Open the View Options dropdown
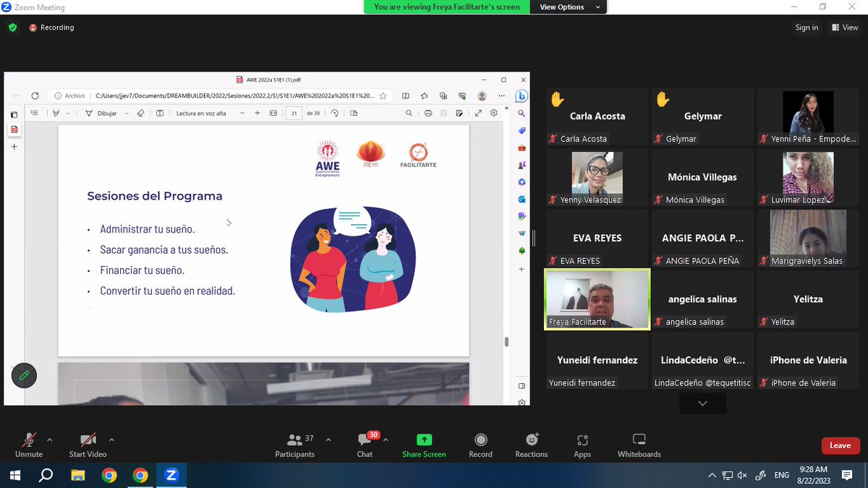 (569, 7)
